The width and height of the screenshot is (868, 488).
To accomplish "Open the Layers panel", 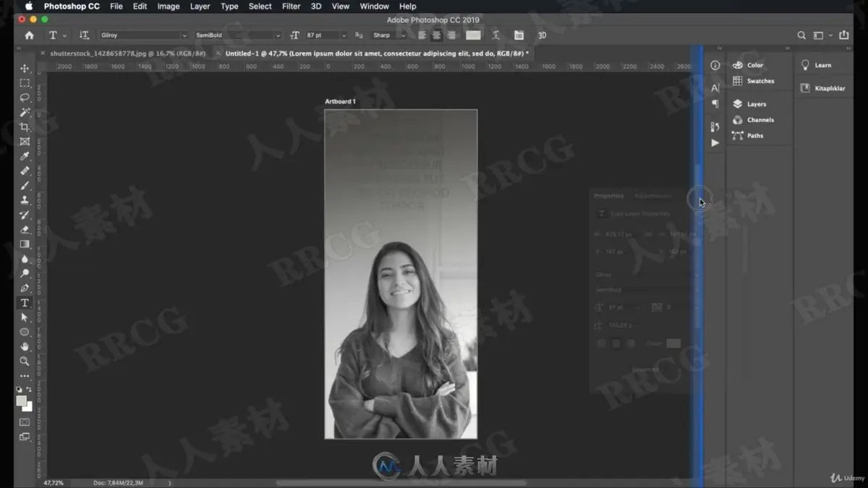I will click(756, 104).
